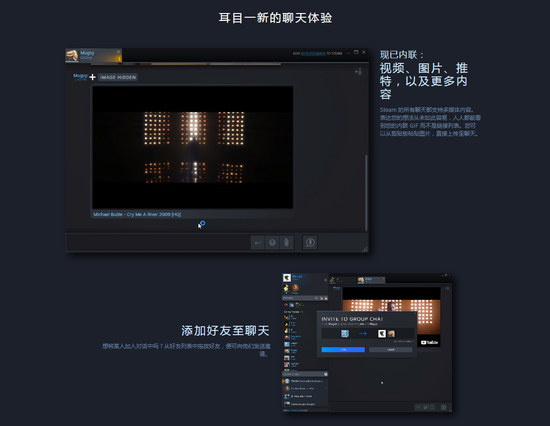The image size is (550, 426).
Task: Expand hidden image with the plus icon
Action: click(x=92, y=77)
